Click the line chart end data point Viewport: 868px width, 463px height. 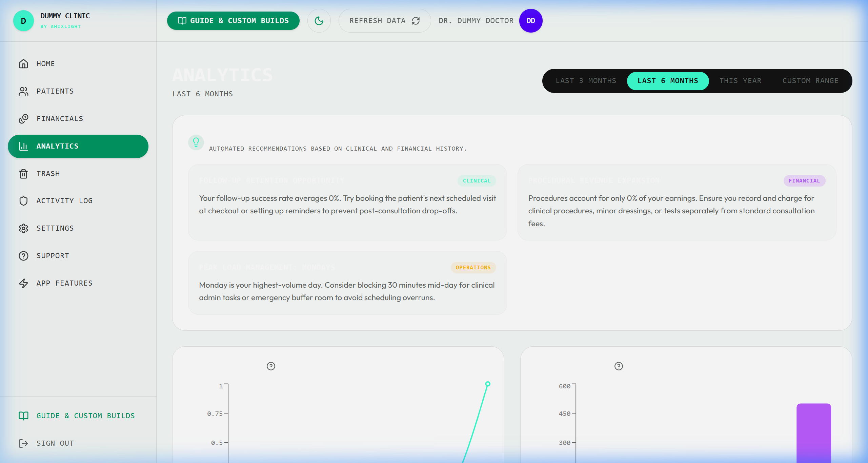(x=488, y=384)
